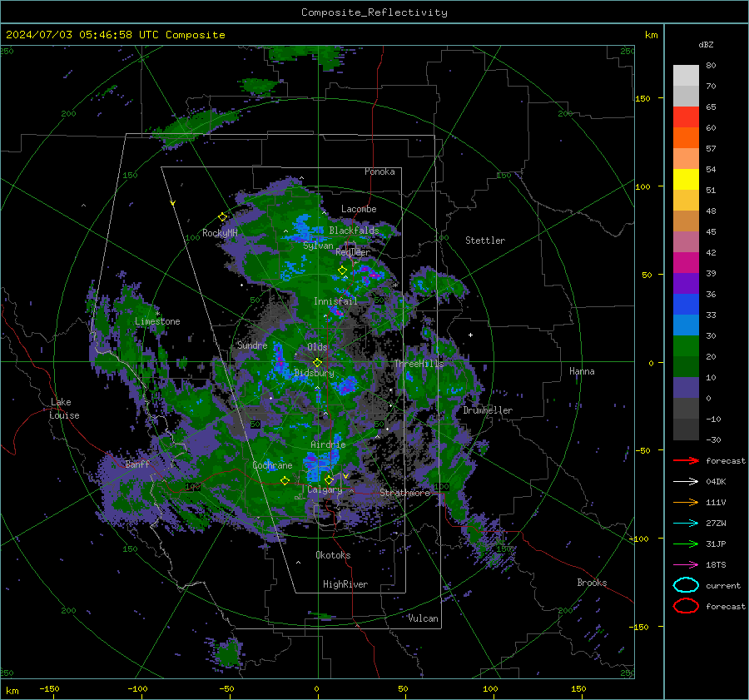The height and width of the screenshot is (700, 749).
Task: Click the magenta 18TS arrow icon
Action: click(686, 565)
